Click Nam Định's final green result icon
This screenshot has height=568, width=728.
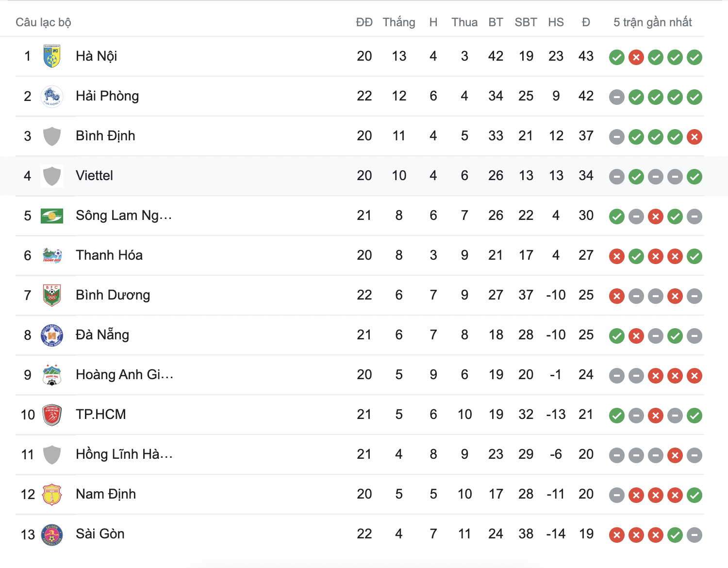[694, 495]
